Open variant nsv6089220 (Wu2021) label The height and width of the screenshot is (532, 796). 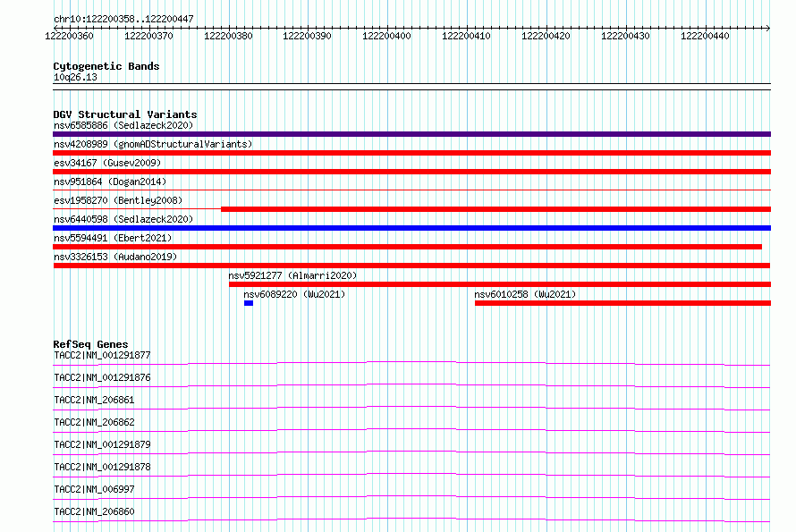point(294,294)
